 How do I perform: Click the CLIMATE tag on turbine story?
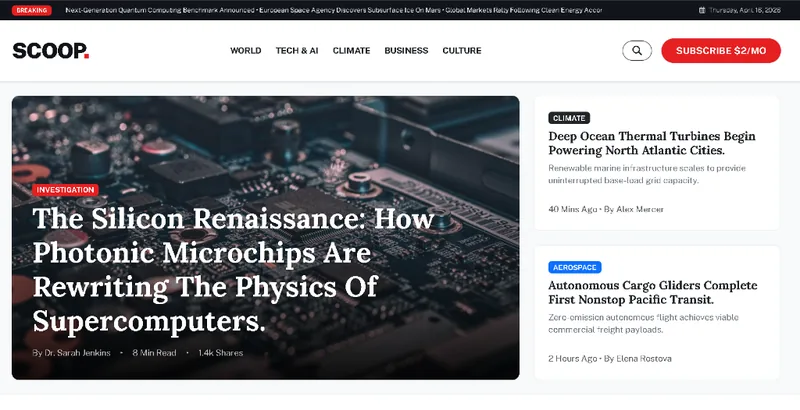[569, 118]
